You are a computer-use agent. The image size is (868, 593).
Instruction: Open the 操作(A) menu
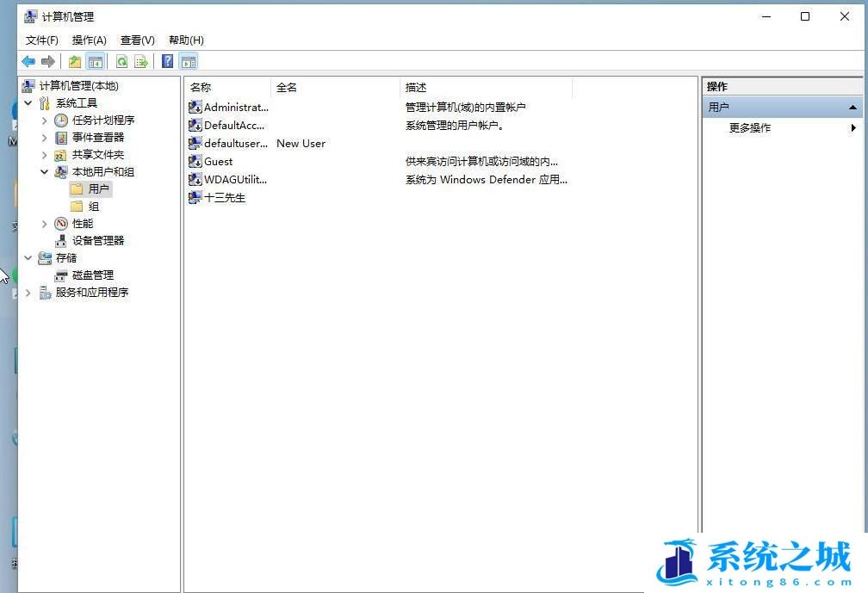click(x=89, y=40)
